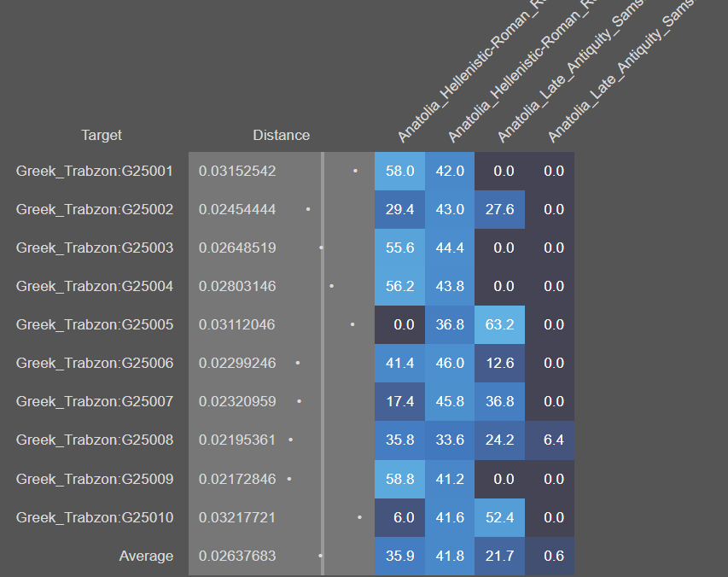Click the 35.8 cell for G25008
728x577 pixels.
[x=399, y=440]
